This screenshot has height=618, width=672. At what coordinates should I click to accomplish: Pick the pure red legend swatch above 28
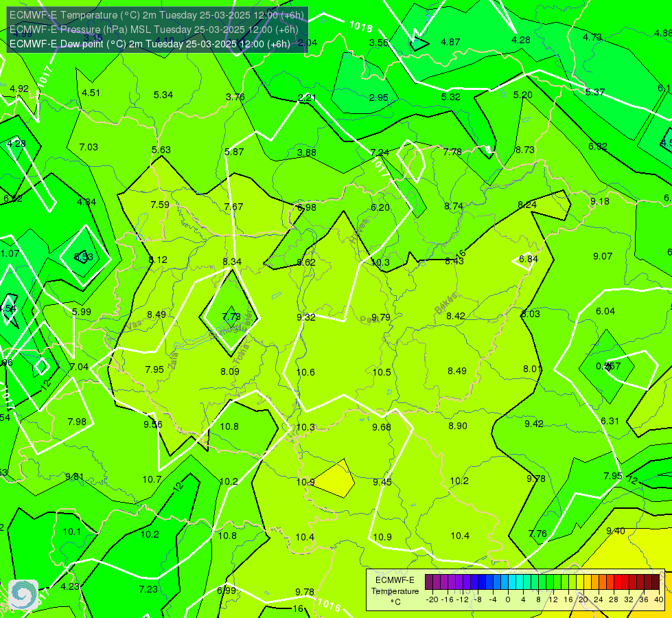(618, 582)
